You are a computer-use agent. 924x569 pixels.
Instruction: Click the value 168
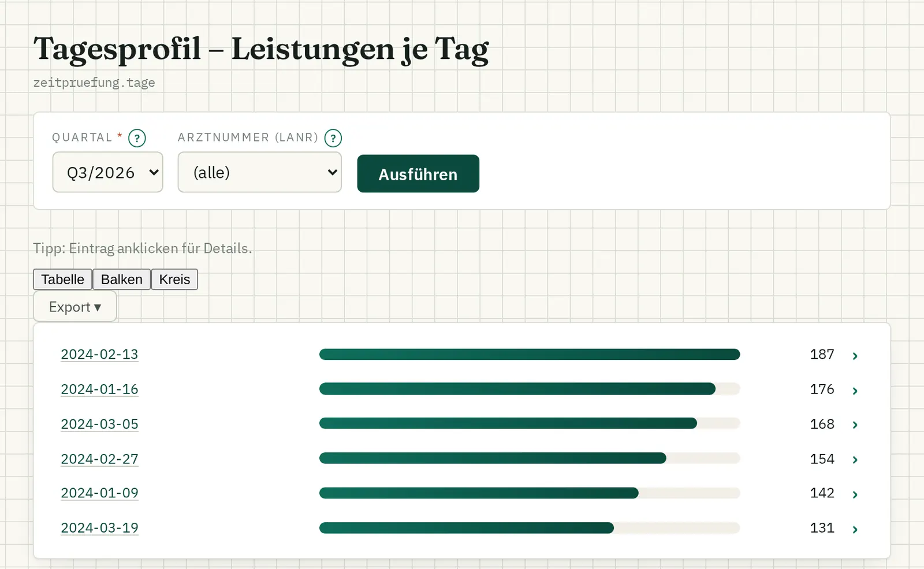coord(822,424)
